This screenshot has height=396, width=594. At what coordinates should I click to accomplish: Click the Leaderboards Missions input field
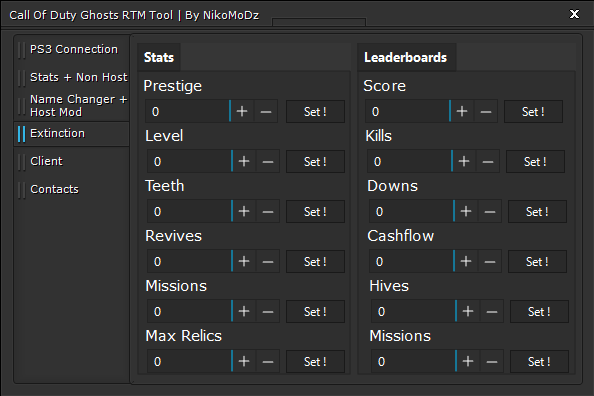coord(413,362)
